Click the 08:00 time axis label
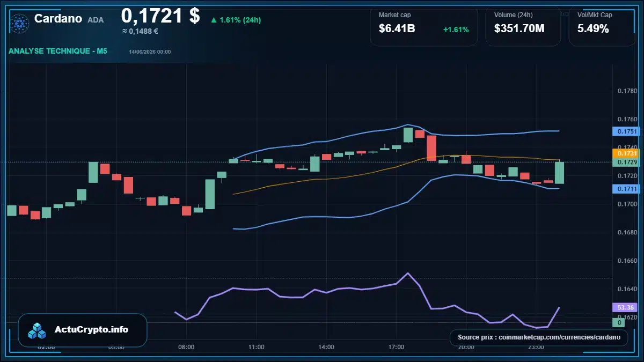 [186, 347]
